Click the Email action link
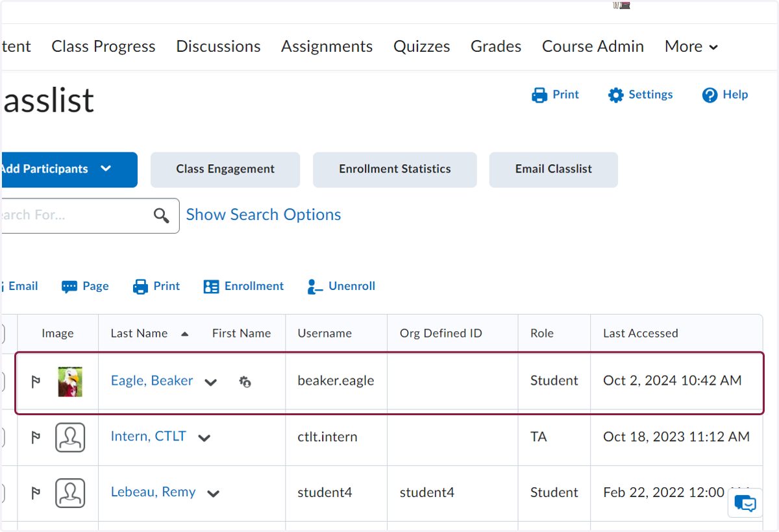Viewport: 779px width, 532px height. [x=23, y=286]
